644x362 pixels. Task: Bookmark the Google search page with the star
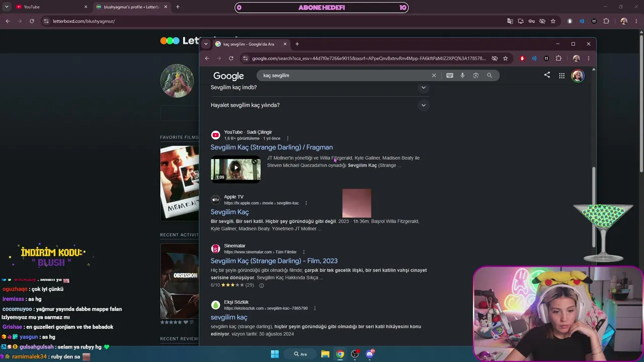506,58
